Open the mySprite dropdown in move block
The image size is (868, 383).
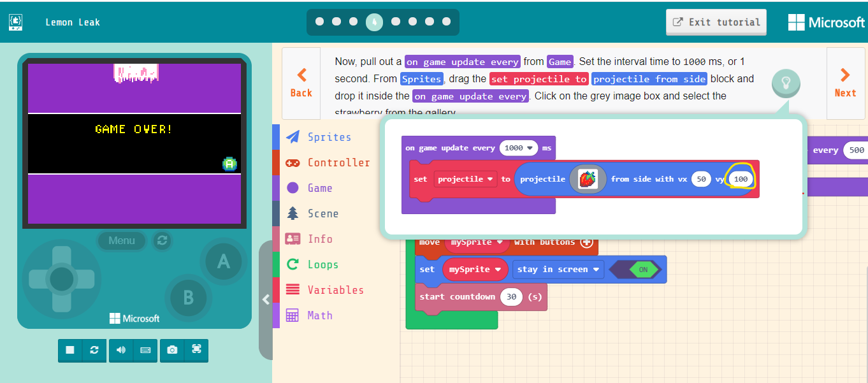tap(477, 242)
